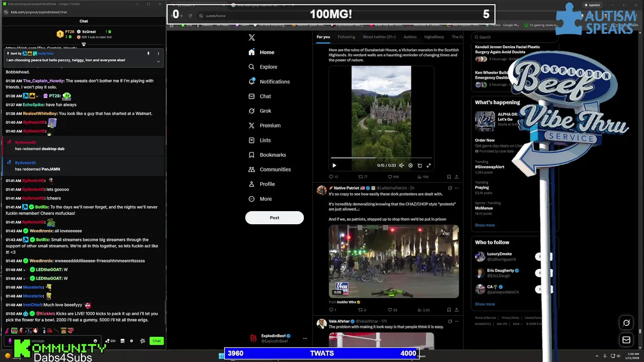Bookmark the Dunalastair House post
The width and height of the screenshot is (644, 362).
pos(449,177)
